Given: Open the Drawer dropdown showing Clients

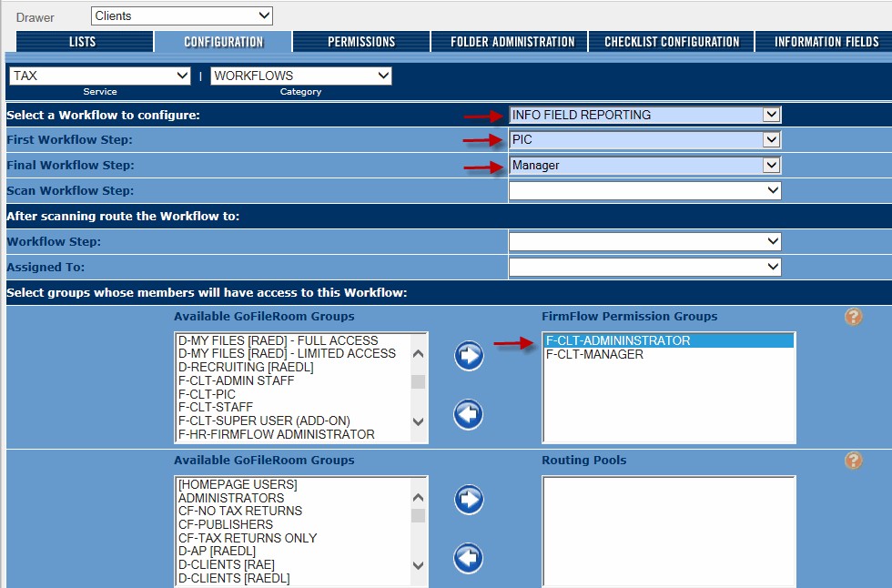Looking at the screenshot, I should (x=182, y=15).
